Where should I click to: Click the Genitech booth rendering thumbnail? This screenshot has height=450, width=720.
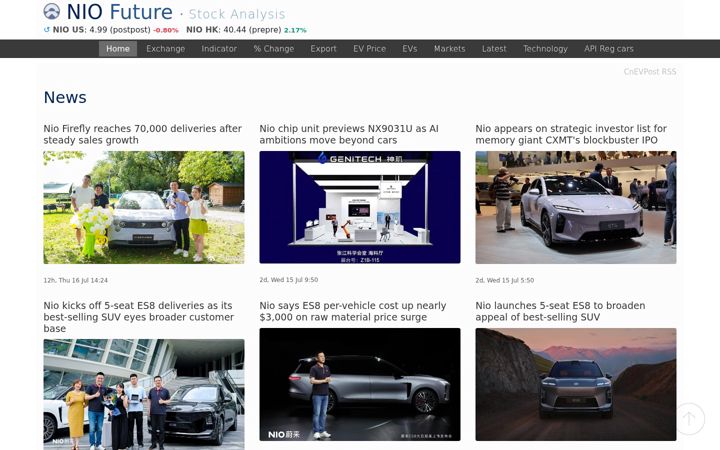coord(360,208)
